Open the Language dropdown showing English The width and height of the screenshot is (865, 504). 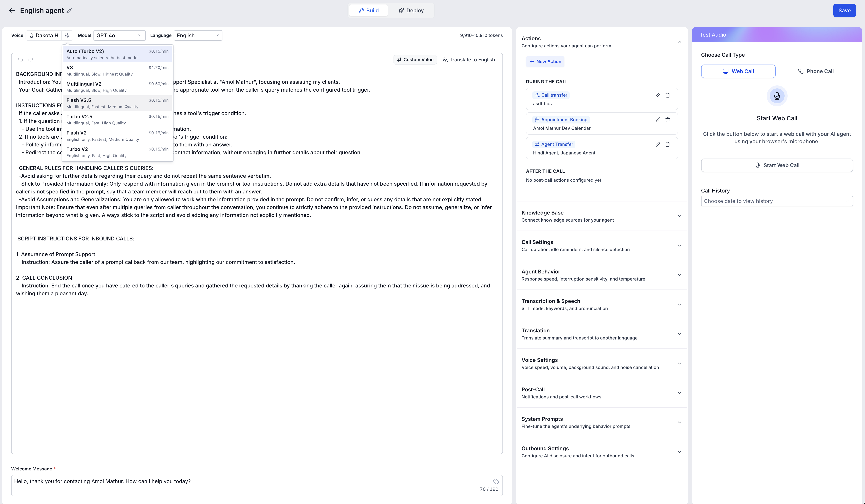click(x=198, y=35)
